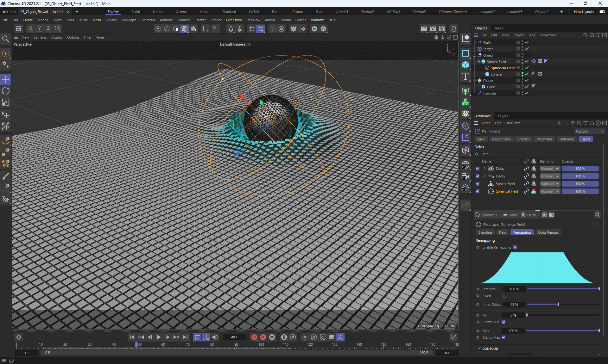Select the Rotate tool
Image resolution: width=608 pixels, height=364 pixels.
(6, 91)
